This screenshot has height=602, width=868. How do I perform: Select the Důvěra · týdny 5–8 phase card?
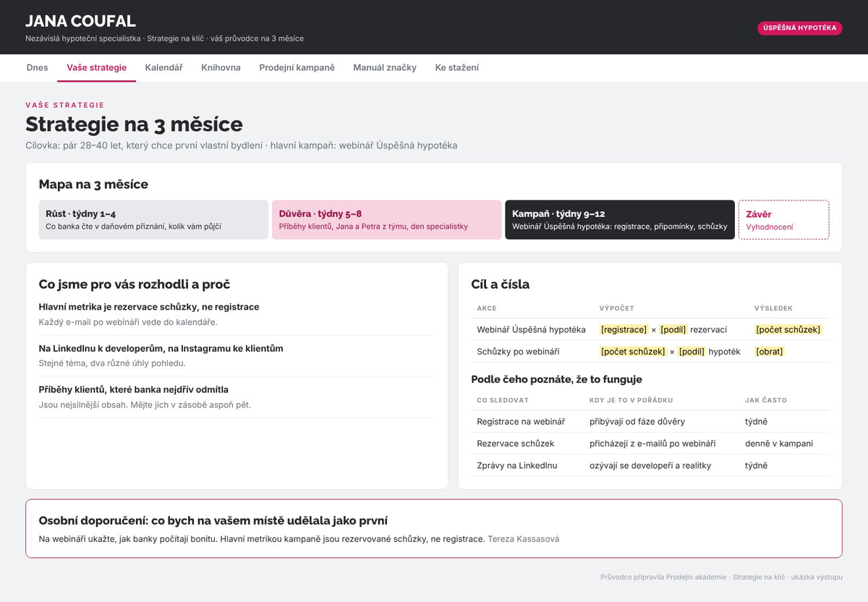coord(386,220)
